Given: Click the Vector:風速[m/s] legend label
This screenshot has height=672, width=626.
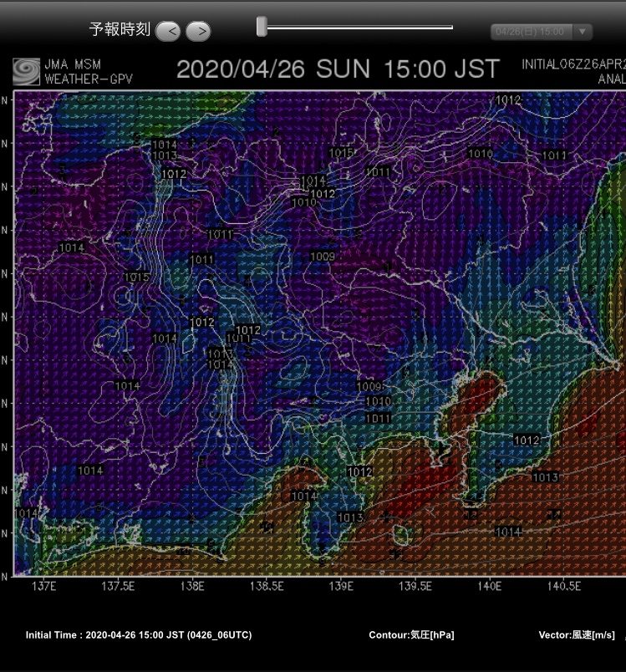Looking at the screenshot, I should [x=576, y=635].
